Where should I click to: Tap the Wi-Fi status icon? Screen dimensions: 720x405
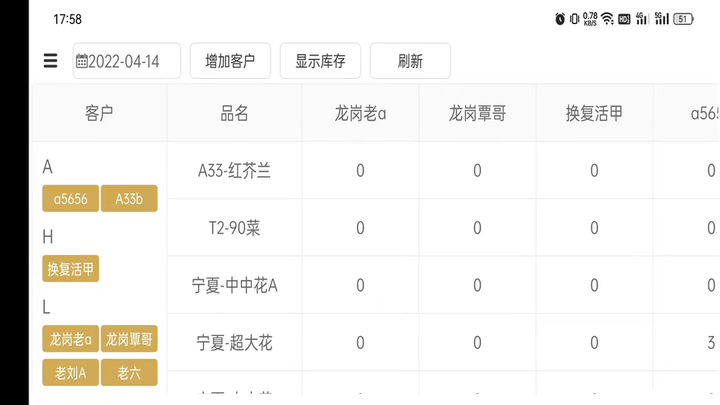tap(608, 19)
